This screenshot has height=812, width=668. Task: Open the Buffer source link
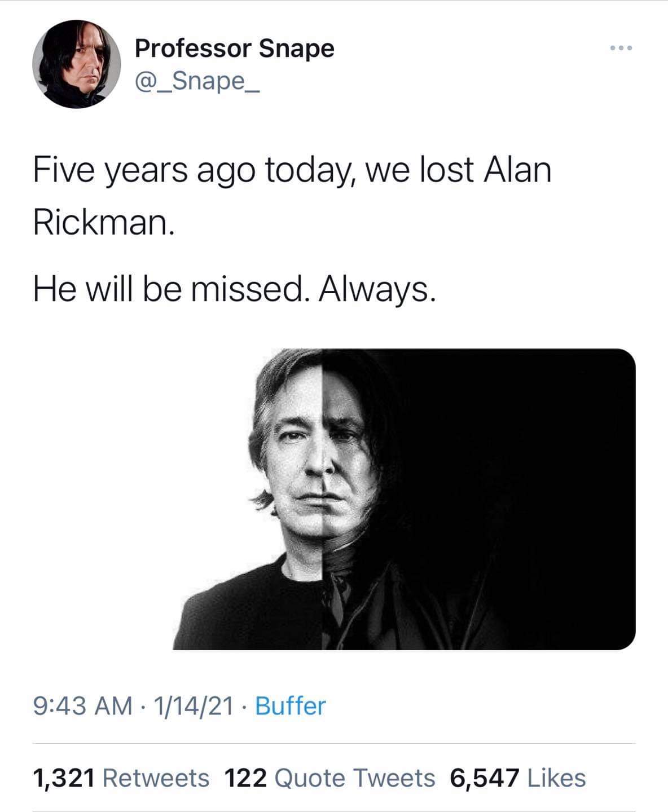(291, 705)
